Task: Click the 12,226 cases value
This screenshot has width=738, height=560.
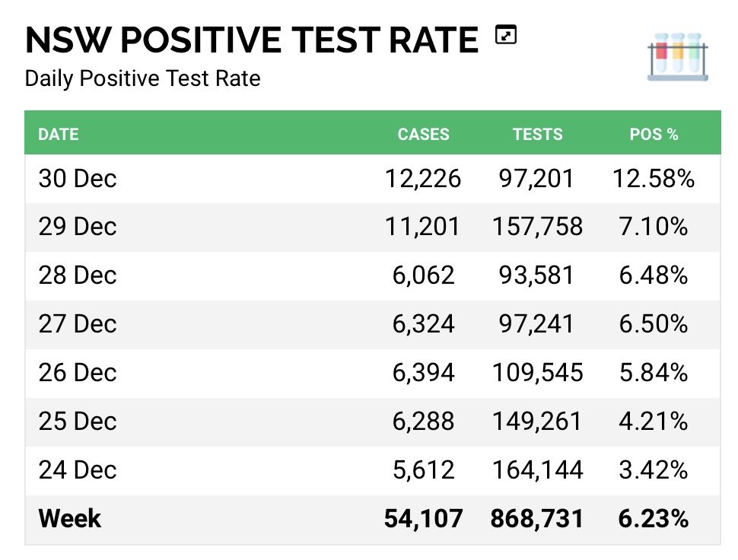Action: (x=423, y=179)
